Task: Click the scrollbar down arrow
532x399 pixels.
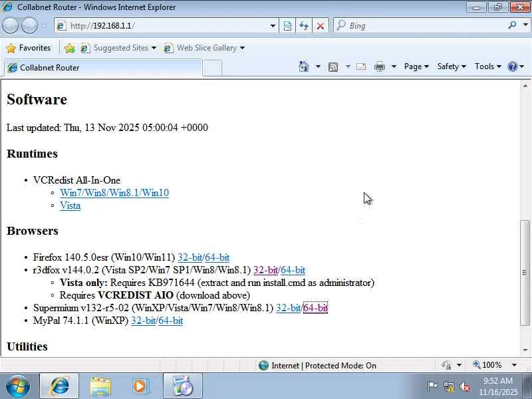Action: pos(525,350)
